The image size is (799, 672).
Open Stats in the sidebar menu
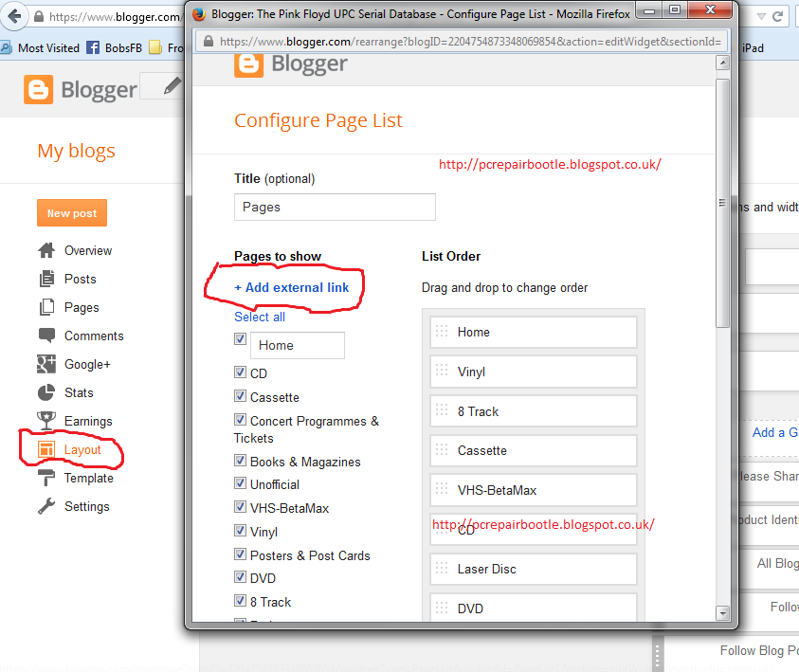[x=79, y=392]
